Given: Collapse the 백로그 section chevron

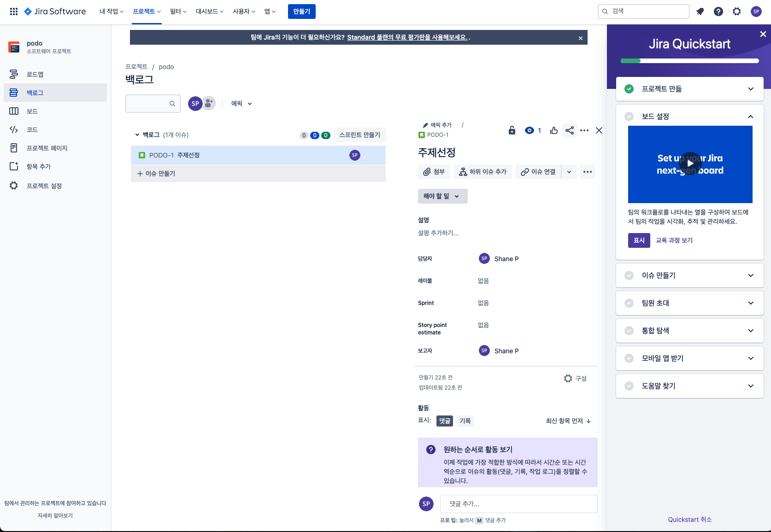Looking at the screenshot, I should click(x=137, y=135).
